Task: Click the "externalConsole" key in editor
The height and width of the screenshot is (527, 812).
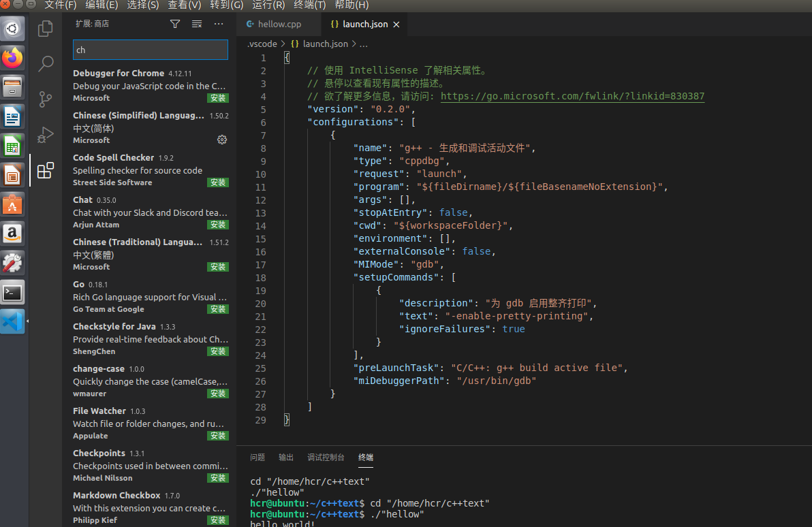Action: click(402, 252)
